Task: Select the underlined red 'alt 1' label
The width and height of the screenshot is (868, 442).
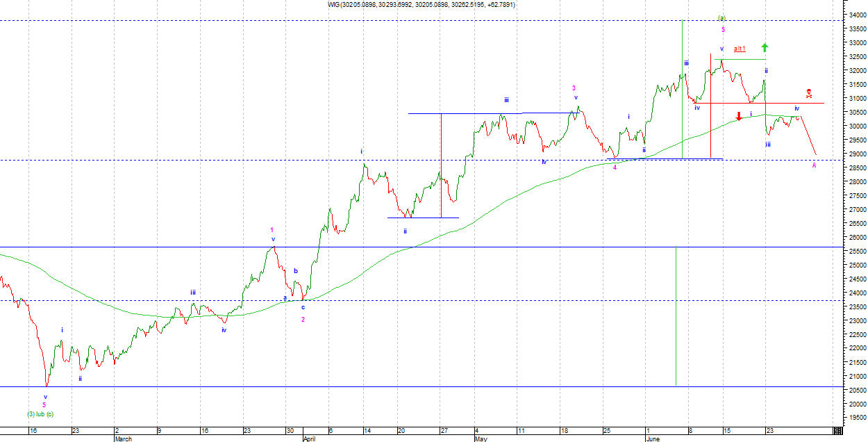Action: tap(740, 49)
